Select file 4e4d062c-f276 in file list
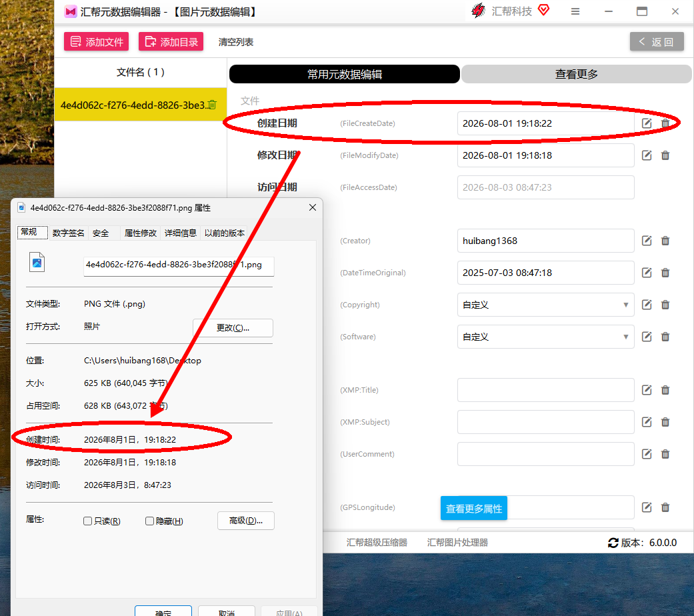Screen dimensions: 694x616 (140, 105)
